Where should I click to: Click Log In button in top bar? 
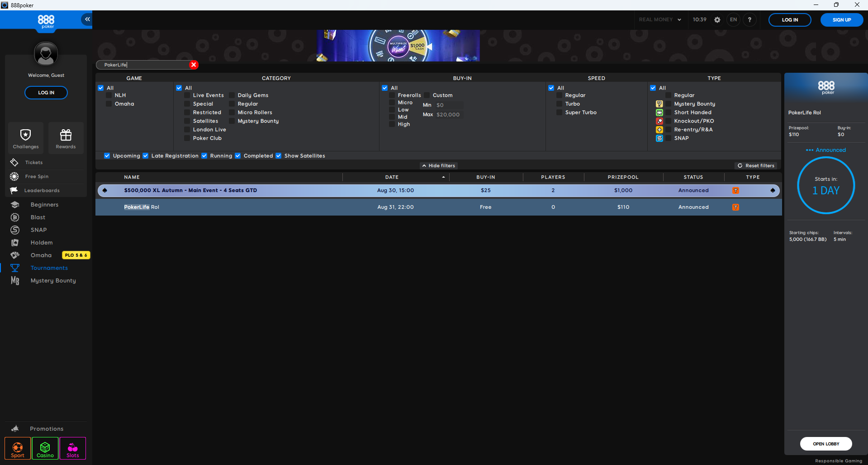tap(790, 20)
